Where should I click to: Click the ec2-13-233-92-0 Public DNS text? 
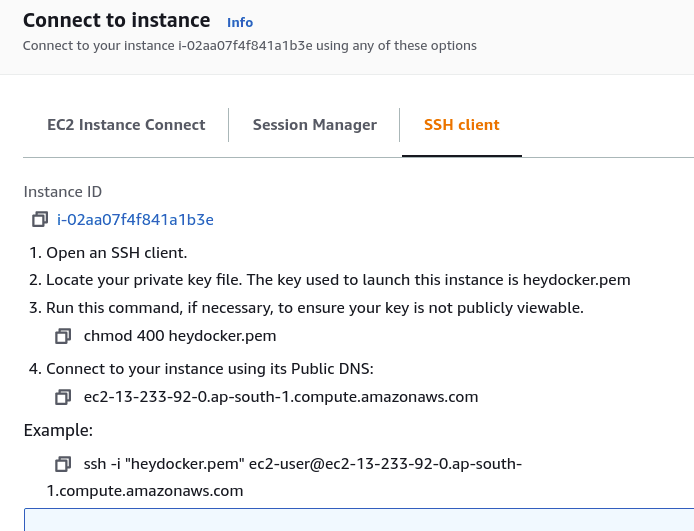(281, 397)
